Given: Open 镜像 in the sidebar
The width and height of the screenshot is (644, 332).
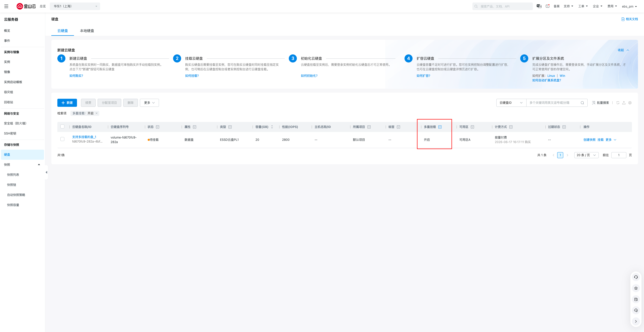Looking at the screenshot, I should (x=7, y=72).
